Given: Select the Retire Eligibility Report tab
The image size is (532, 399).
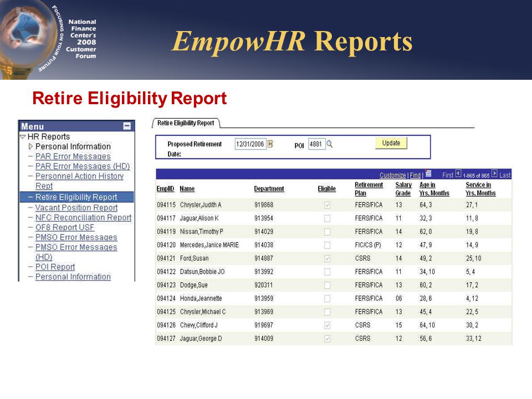Looking at the screenshot, I should (186, 123).
